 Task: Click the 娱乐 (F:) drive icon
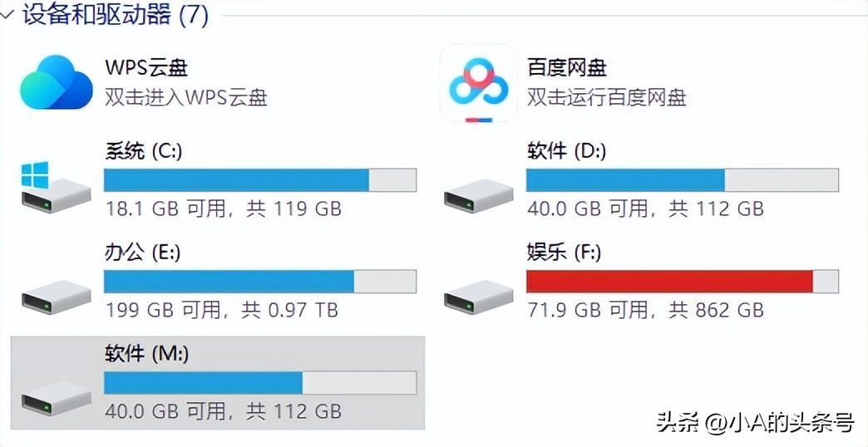click(479, 297)
